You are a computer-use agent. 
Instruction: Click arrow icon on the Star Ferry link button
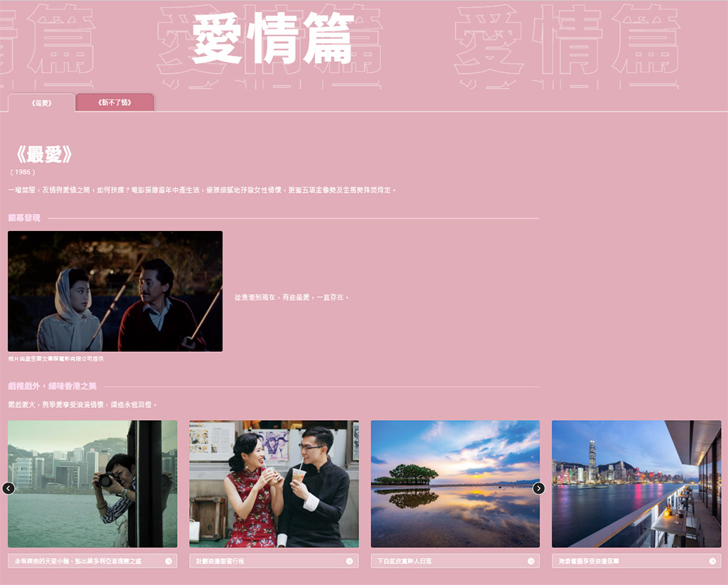coord(168,561)
